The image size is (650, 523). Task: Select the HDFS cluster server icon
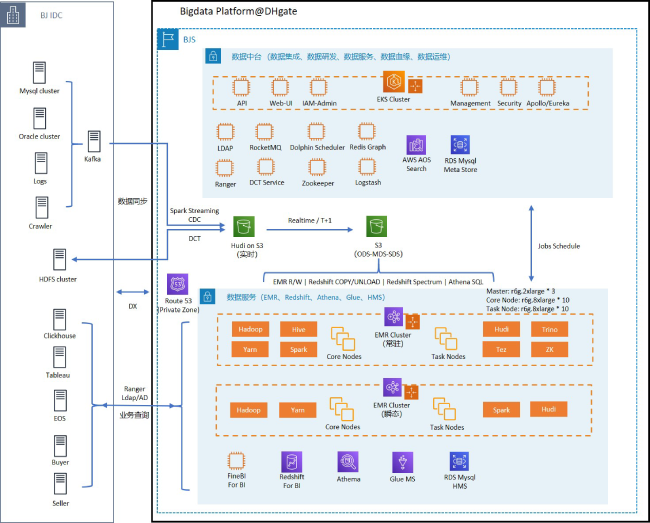[x=61, y=260]
